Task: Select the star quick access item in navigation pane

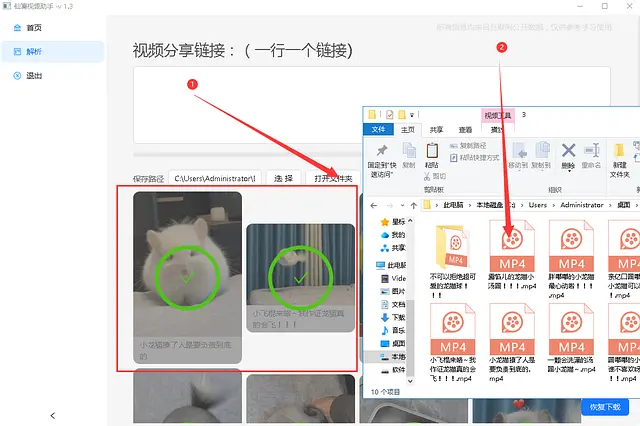Action: pyautogui.click(x=393, y=222)
